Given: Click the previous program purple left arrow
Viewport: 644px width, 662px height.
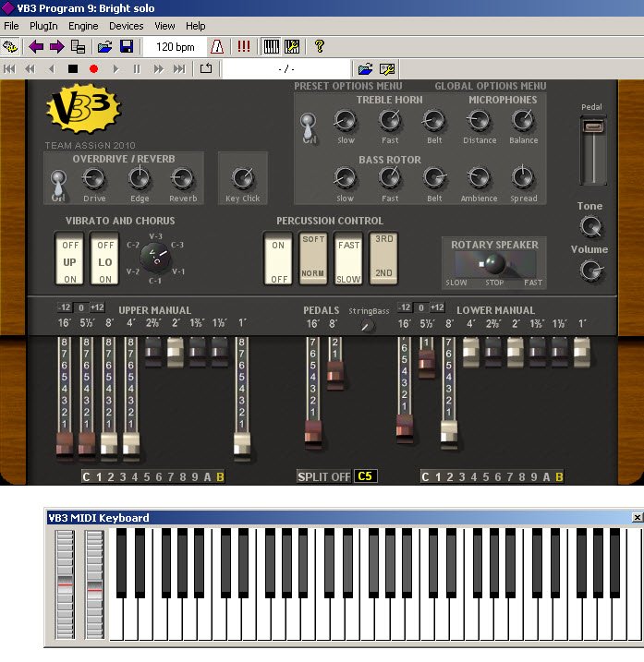Looking at the screenshot, I should point(36,46).
